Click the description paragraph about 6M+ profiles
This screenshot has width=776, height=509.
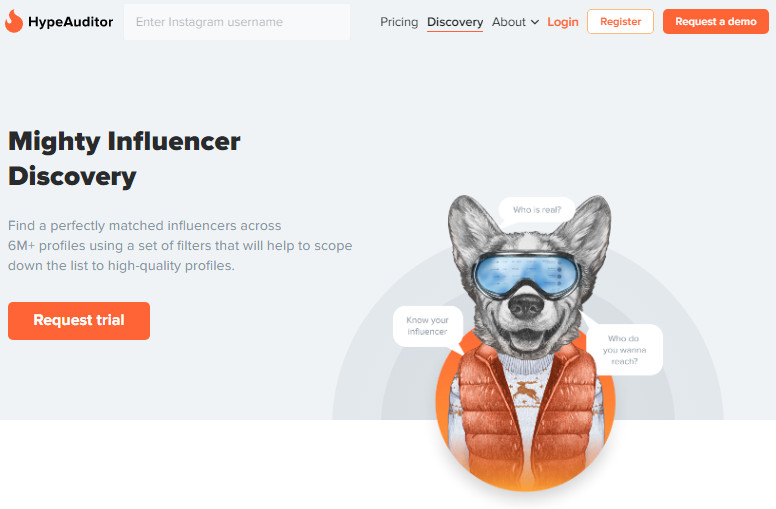pyautogui.click(x=180, y=246)
